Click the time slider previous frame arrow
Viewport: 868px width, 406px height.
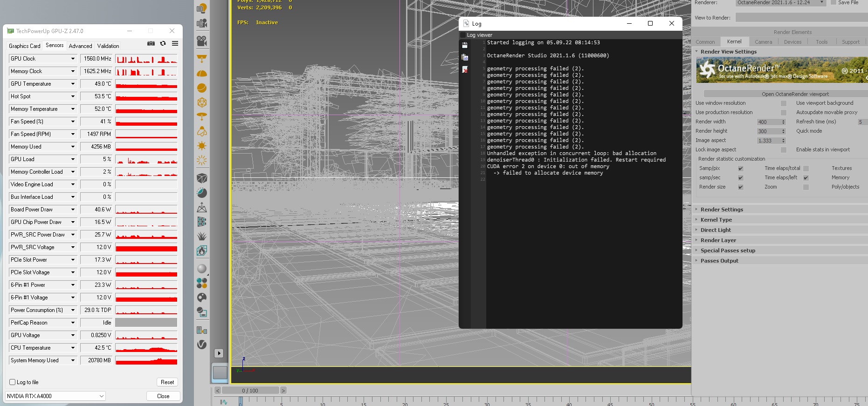tap(218, 391)
